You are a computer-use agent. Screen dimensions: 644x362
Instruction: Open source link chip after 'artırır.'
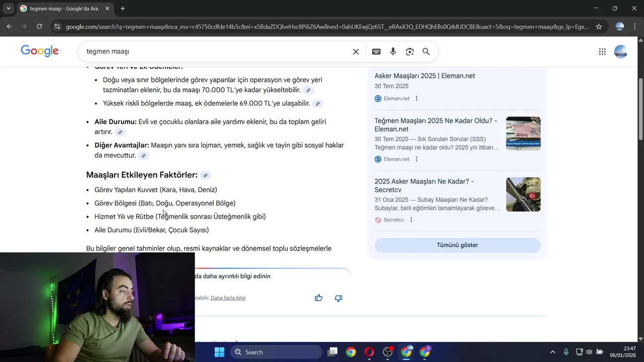click(x=120, y=132)
